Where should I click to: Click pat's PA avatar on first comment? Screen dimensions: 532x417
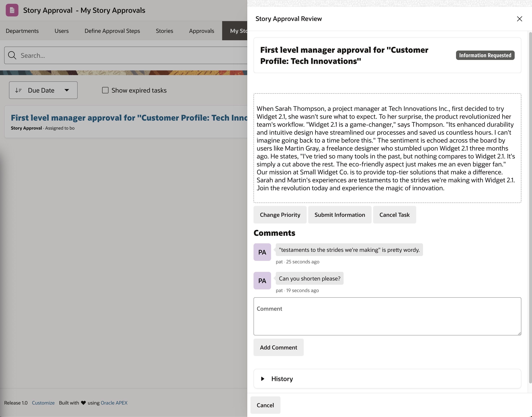tap(262, 252)
